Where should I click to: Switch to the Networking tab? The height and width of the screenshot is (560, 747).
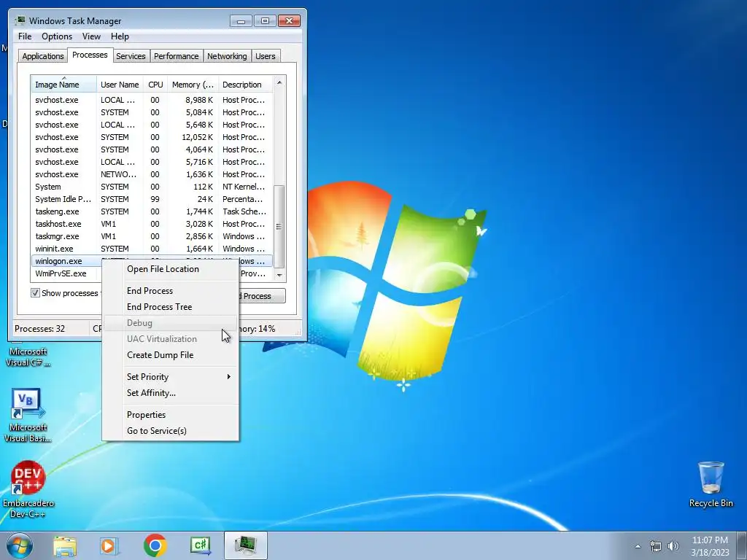(227, 56)
